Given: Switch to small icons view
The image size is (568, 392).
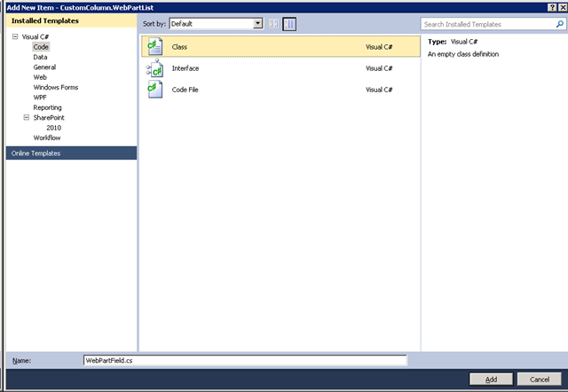Looking at the screenshot, I should (273, 24).
